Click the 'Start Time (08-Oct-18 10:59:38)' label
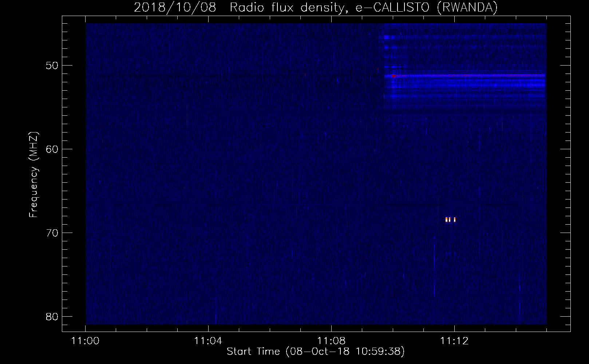Screen dimensions: 589x364 coord(316,352)
